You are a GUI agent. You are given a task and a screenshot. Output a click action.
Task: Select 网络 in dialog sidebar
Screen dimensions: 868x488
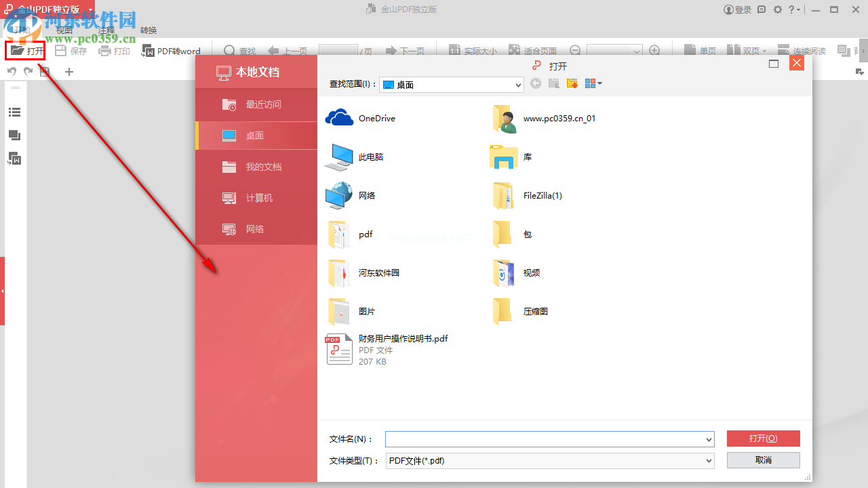[256, 229]
